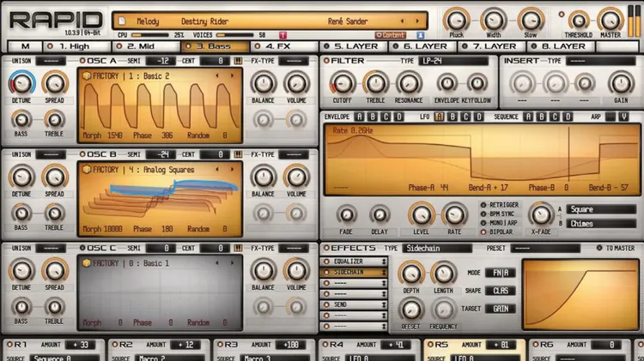Screen dimensions: 644x361
Task: Click the OSC B factory wavetable cube icon
Action: (87, 170)
